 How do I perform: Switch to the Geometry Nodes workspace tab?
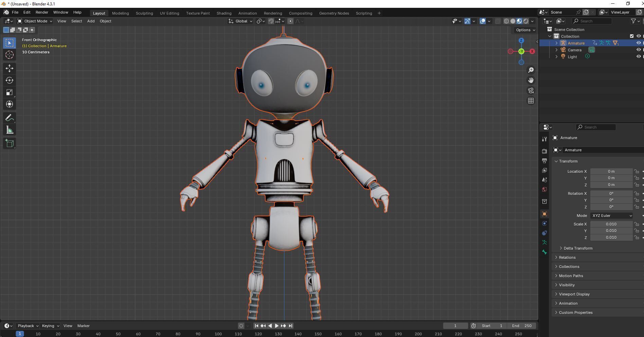[x=334, y=13]
